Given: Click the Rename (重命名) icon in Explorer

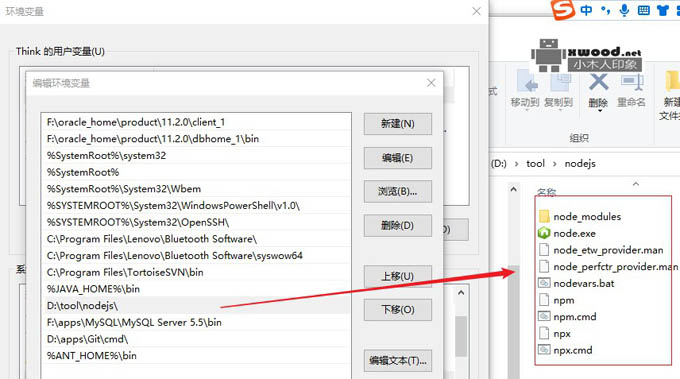Looking at the screenshot, I should [632, 82].
